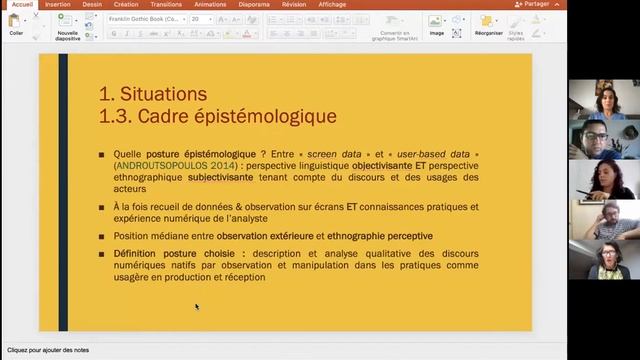Click the clear formatting icon
640x360 pixels.
[x=252, y=20]
